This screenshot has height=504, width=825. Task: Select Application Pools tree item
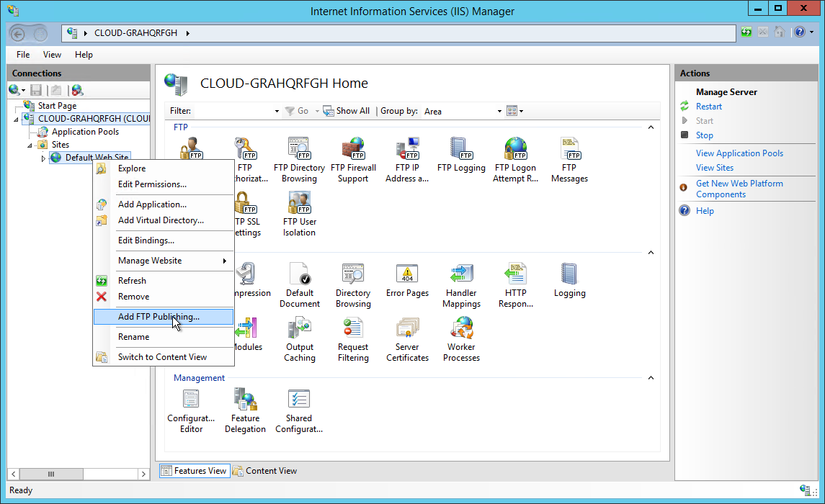click(x=85, y=132)
